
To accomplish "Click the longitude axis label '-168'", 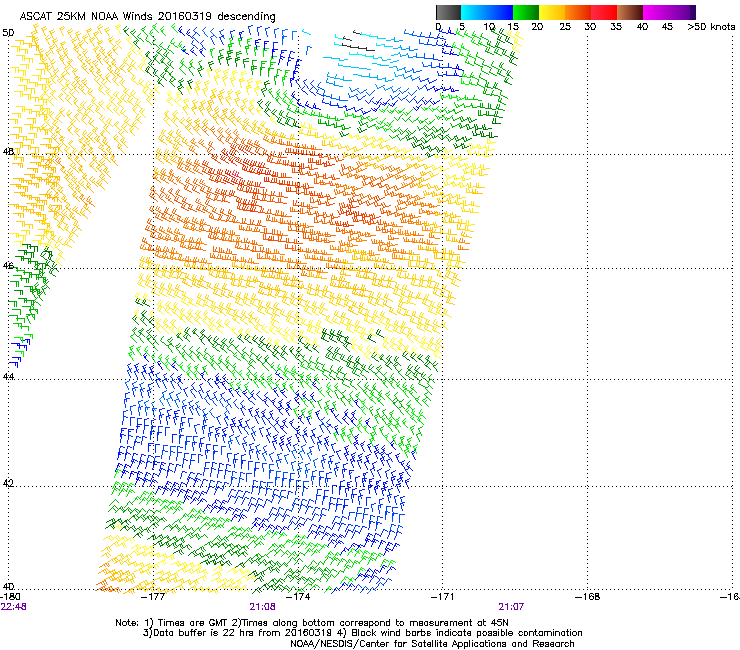I will tap(588, 597).
